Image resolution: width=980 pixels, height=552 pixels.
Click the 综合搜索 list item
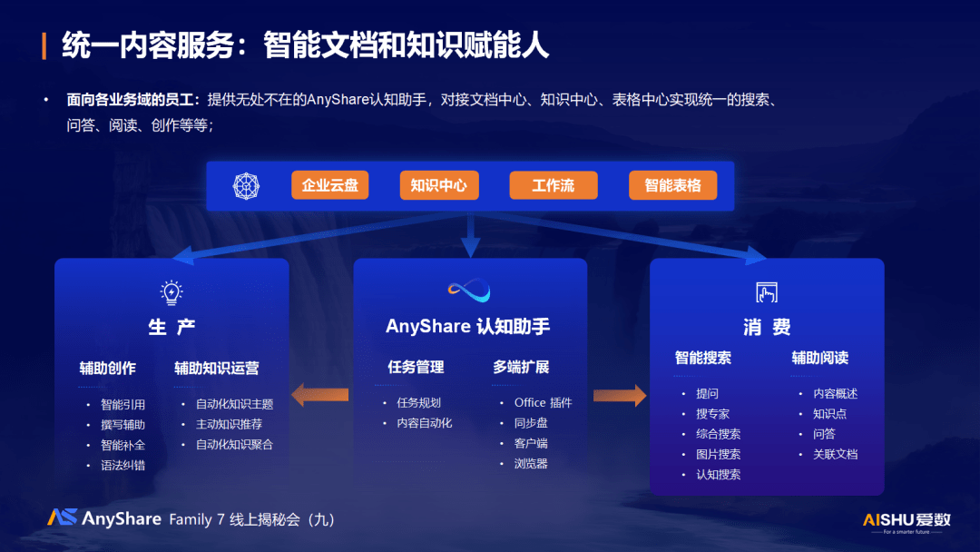pyautogui.click(x=718, y=434)
